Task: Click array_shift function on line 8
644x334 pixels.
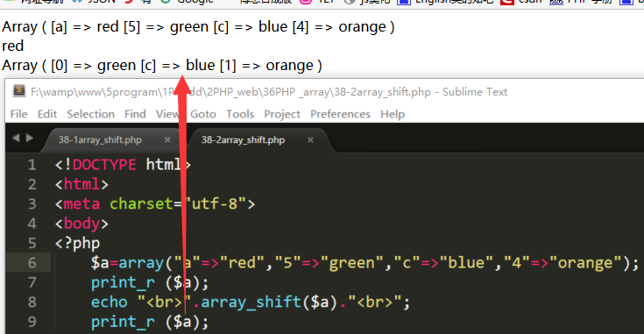Action: click(x=251, y=302)
